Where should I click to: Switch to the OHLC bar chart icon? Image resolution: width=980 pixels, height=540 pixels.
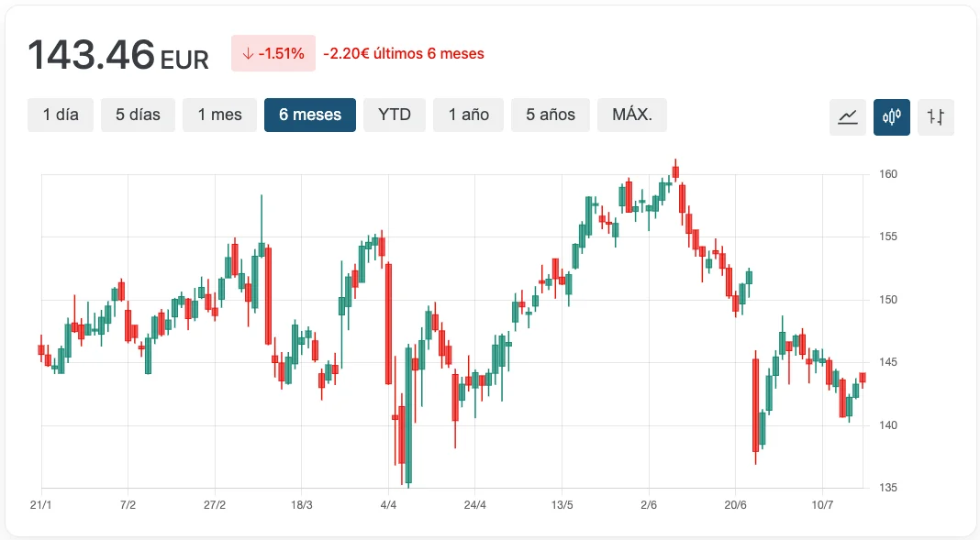tap(936, 116)
